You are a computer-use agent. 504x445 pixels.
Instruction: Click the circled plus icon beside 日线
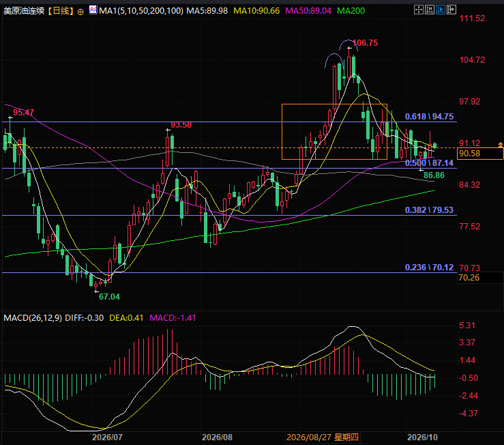[80, 12]
